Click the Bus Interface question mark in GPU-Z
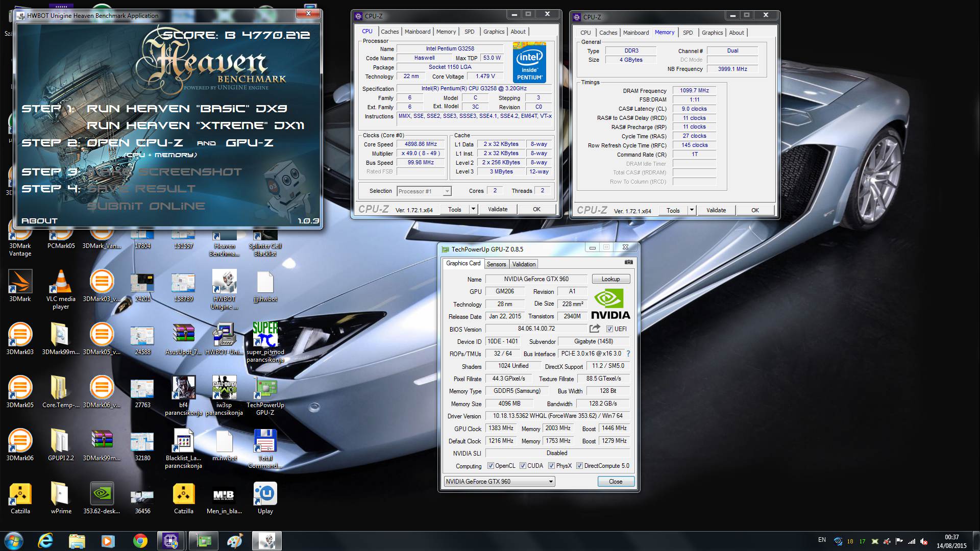980x551 pixels. (628, 354)
